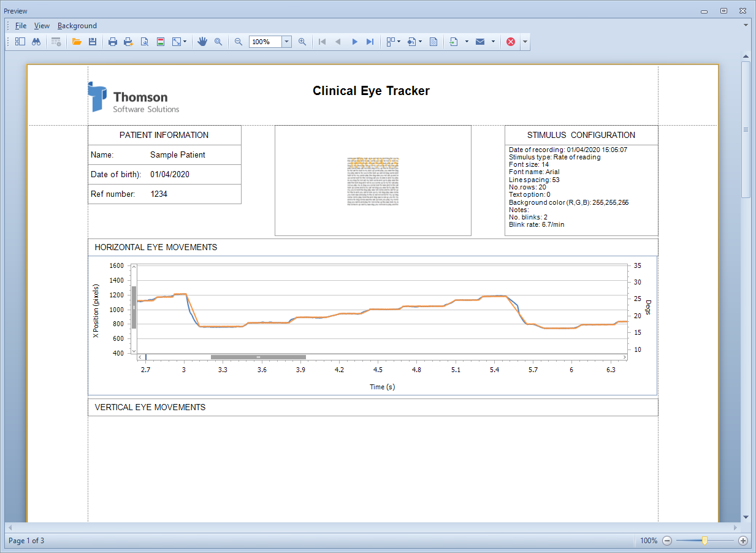This screenshot has width=756, height=553.
Task: Click the Zoom In toolbar icon
Action: 302,42
